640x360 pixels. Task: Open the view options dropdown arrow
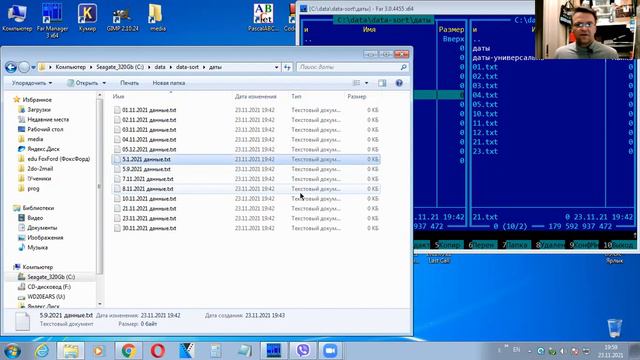tap(366, 83)
